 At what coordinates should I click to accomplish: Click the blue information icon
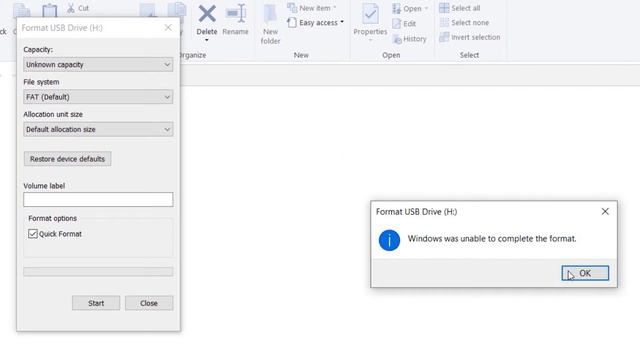(x=389, y=240)
